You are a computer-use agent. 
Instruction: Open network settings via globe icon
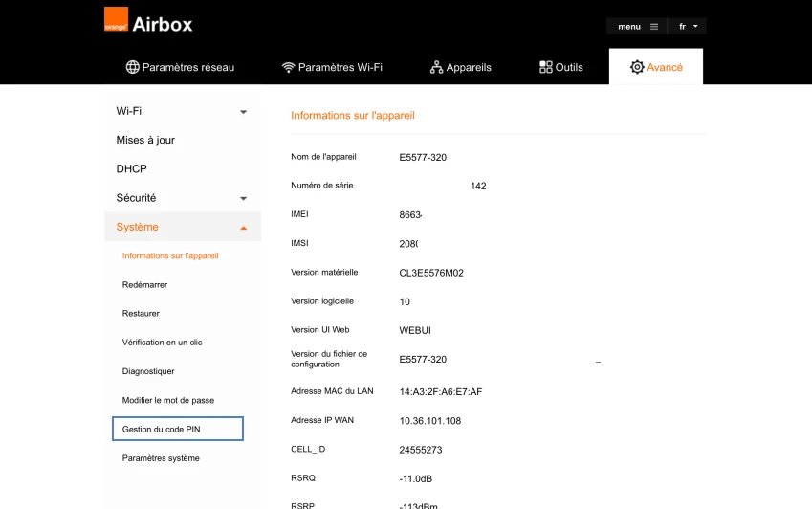pyautogui.click(x=133, y=67)
